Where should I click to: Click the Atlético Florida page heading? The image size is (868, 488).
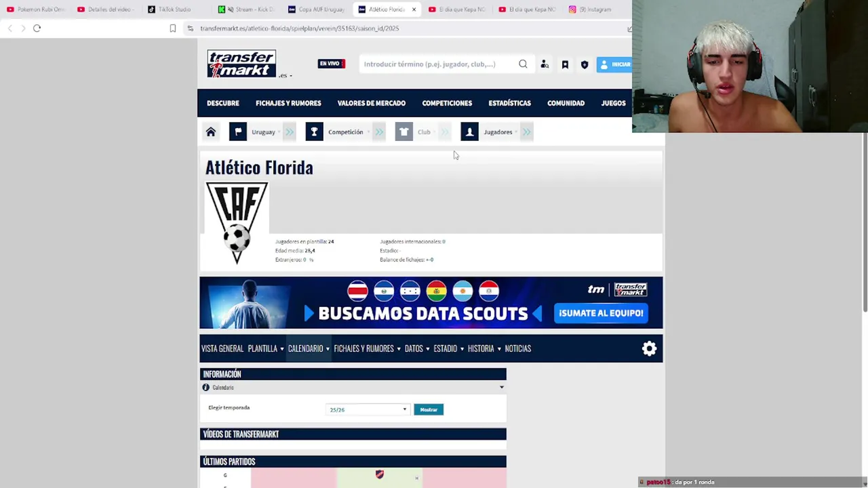point(259,167)
